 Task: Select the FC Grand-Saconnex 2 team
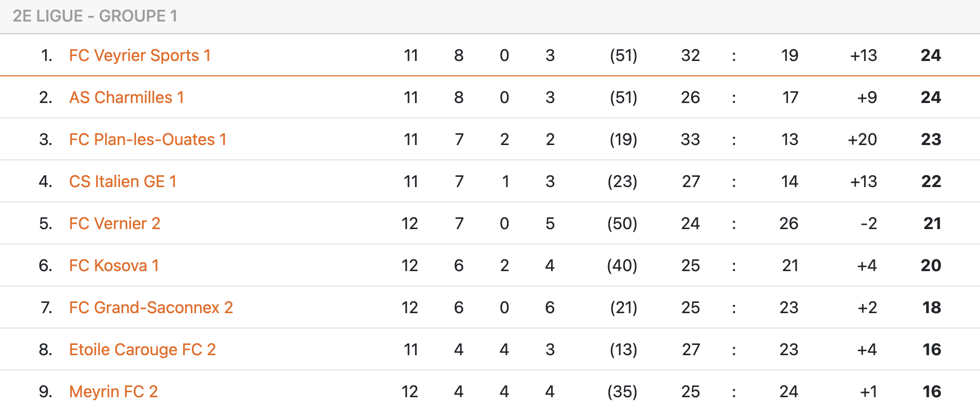151,308
